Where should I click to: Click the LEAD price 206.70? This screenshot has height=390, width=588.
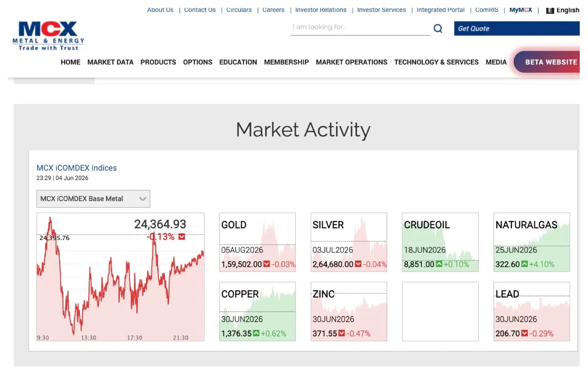(x=508, y=334)
